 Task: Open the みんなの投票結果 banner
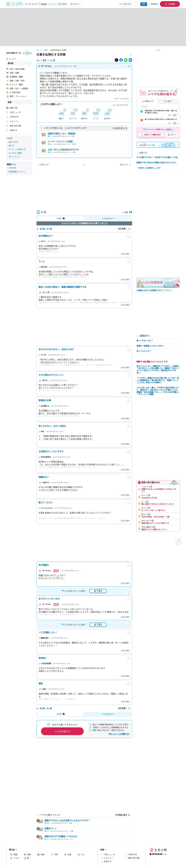tap(158, 283)
